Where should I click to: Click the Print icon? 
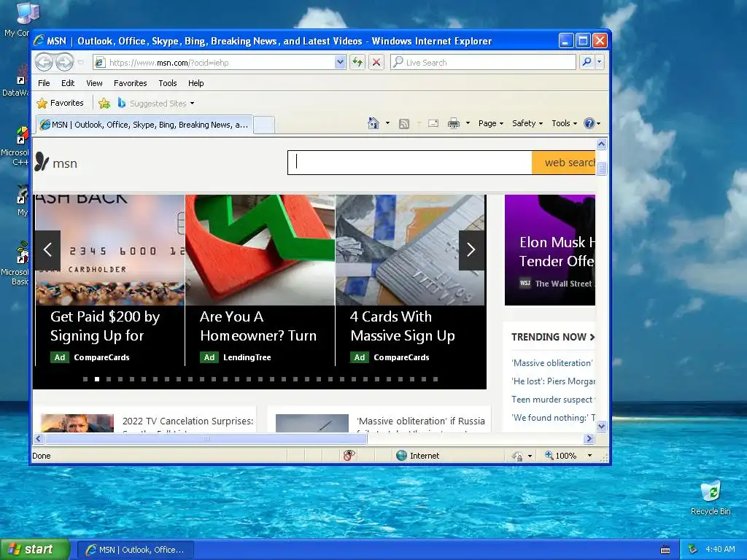[454, 124]
